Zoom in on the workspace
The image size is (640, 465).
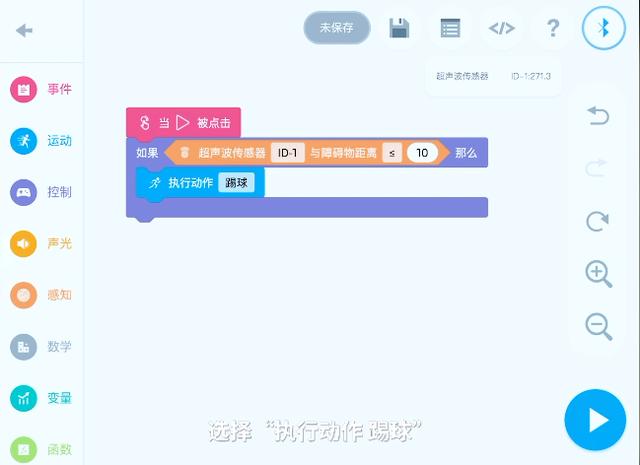598,274
